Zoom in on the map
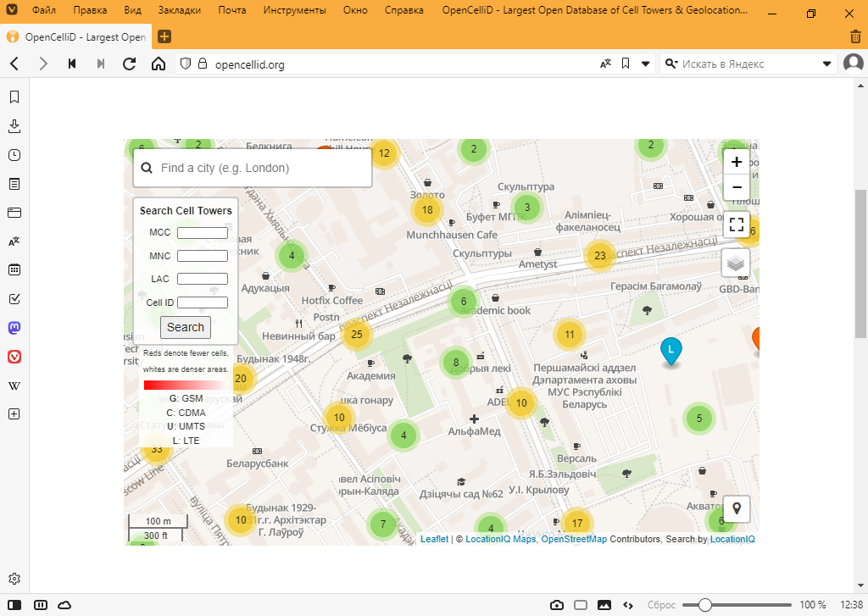The width and height of the screenshot is (868, 616). click(x=736, y=162)
